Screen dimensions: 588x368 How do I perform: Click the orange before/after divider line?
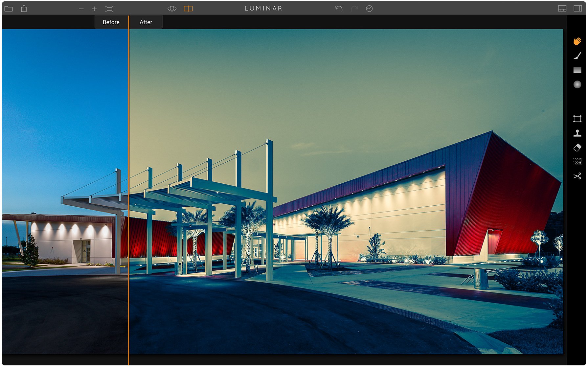[128, 191]
